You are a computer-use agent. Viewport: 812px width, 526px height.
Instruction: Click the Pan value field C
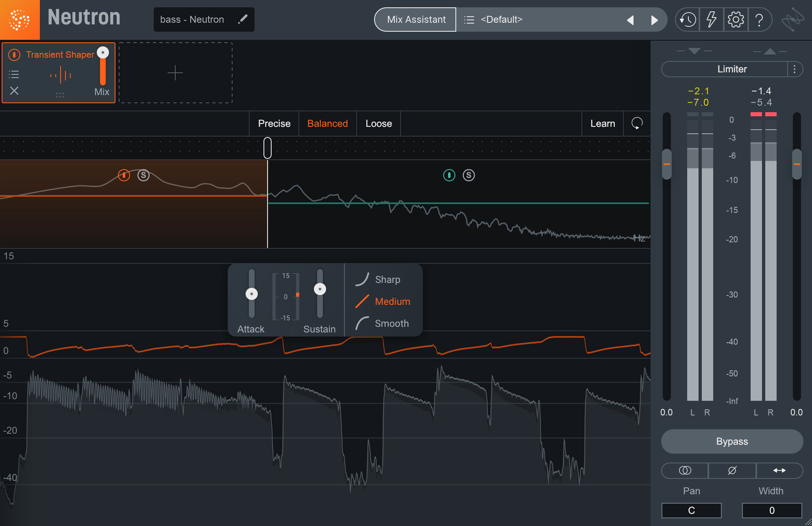691,511
